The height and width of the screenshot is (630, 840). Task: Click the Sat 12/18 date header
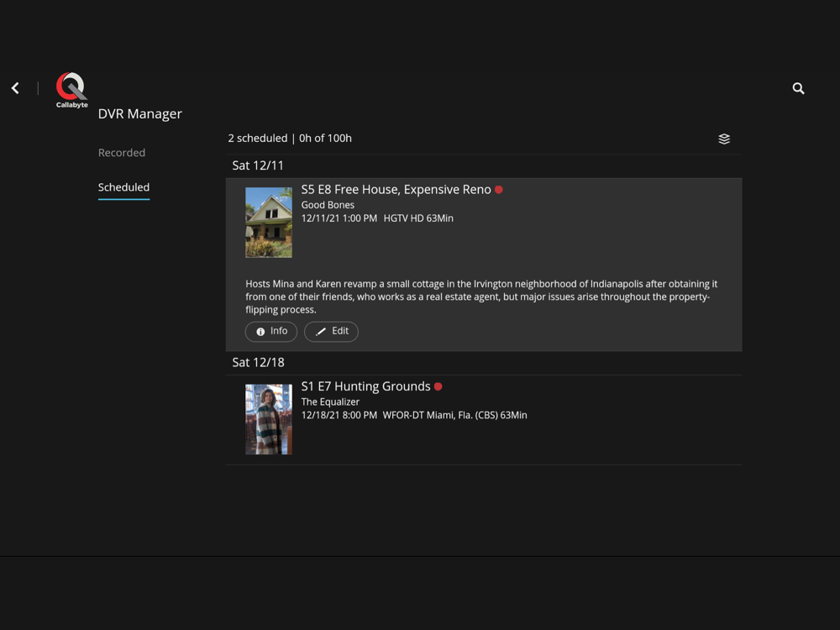point(258,363)
